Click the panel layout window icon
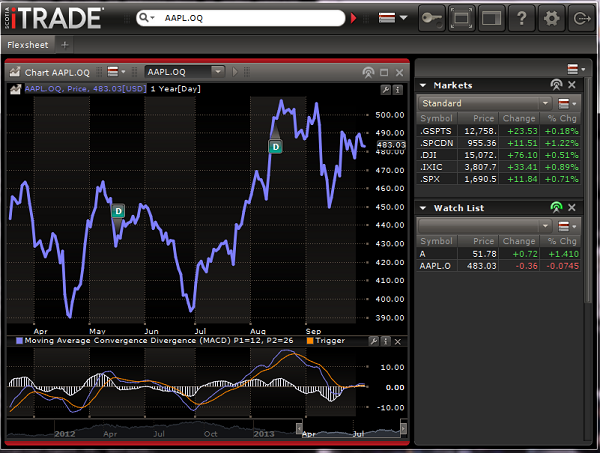Image resolution: width=600 pixels, height=453 pixels. click(491, 18)
